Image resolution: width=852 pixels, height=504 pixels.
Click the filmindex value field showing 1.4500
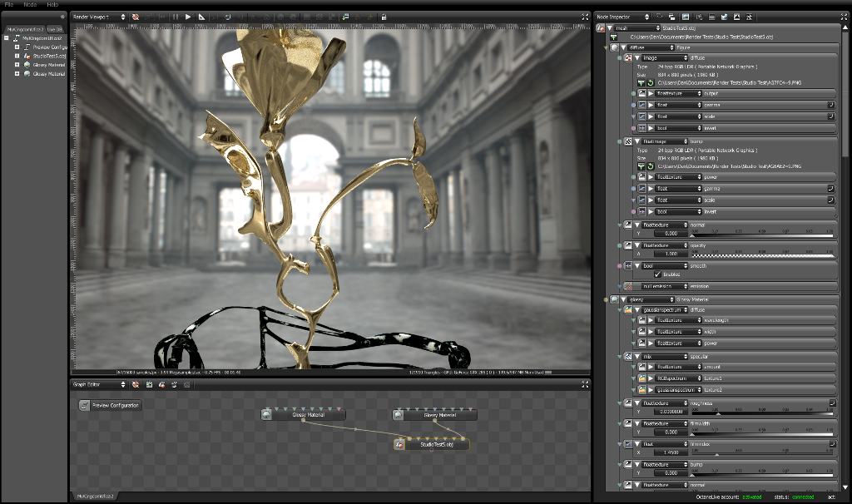[x=670, y=452]
